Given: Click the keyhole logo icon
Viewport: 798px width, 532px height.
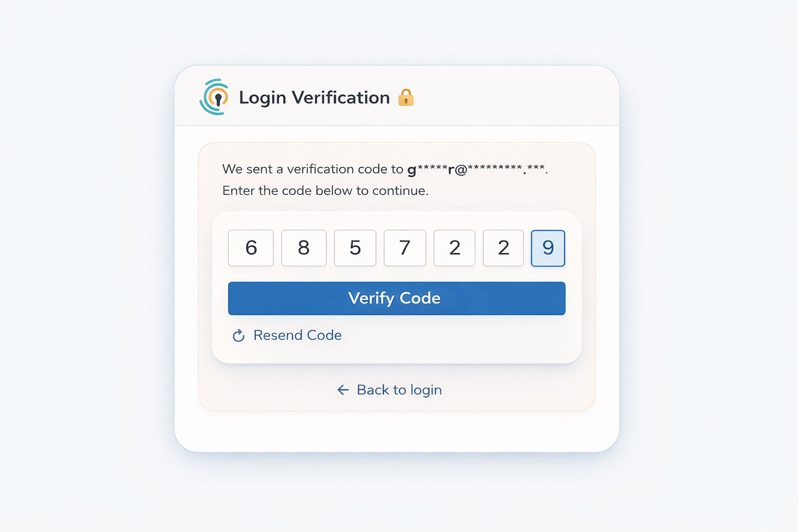Looking at the screenshot, I should (215, 97).
